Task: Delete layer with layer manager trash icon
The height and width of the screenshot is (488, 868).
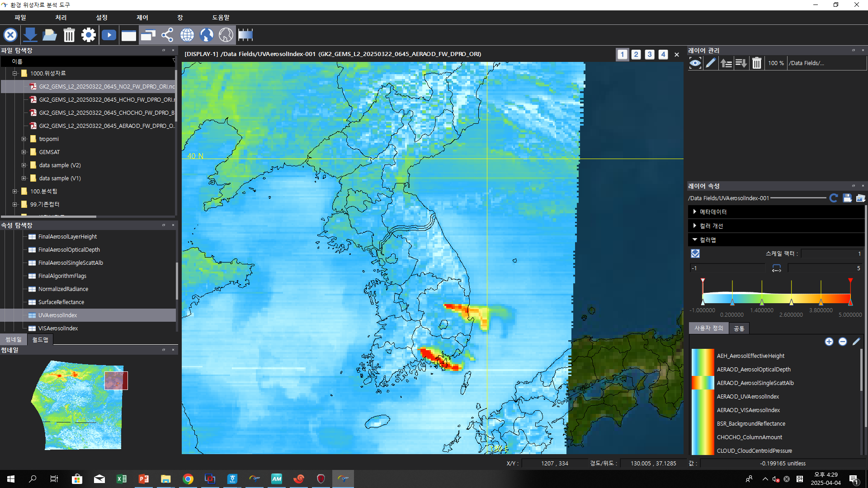Action: pyautogui.click(x=757, y=63)
